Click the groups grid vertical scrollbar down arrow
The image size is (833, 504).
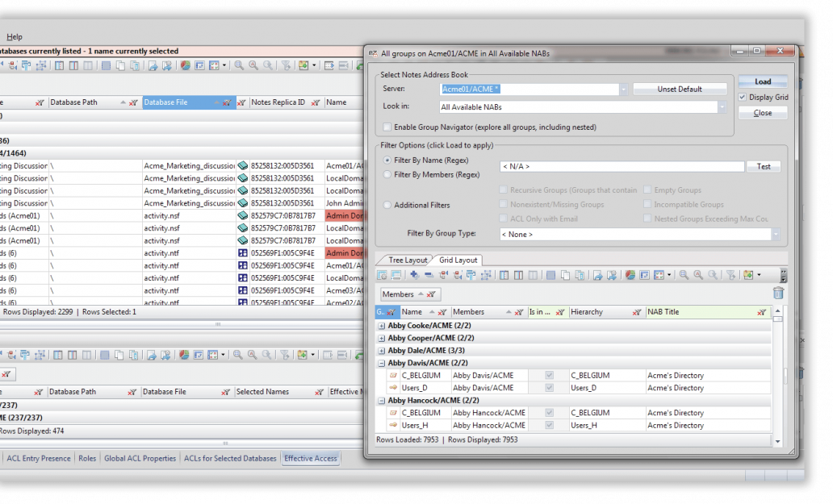click(x=778, y=441)
